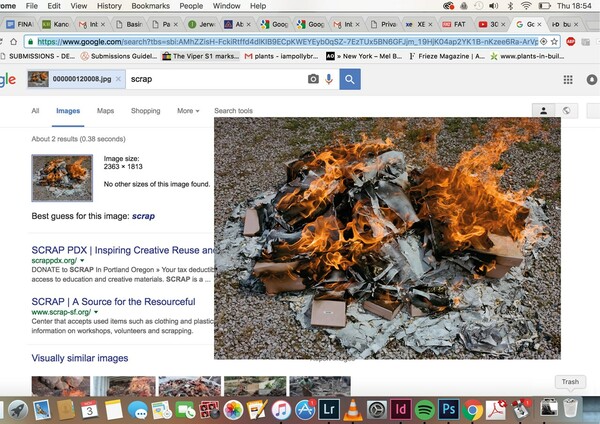Open The Viper S1 marks bookmark
The height and width of the screenshot is (424, 600).
[x=201, y=56]
